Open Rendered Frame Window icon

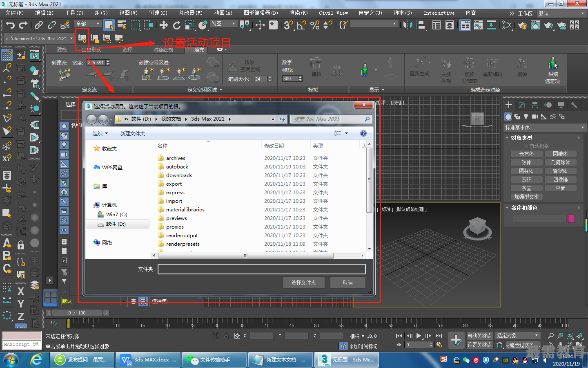[x=535, y=25]
